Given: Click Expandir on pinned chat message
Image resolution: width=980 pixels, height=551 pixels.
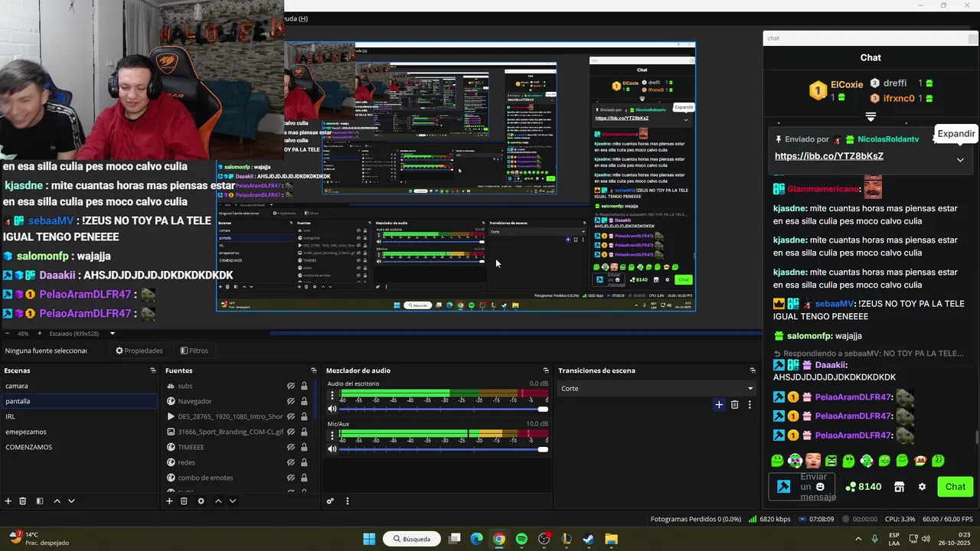Looking at the screenshot, I should coord(956,133).
